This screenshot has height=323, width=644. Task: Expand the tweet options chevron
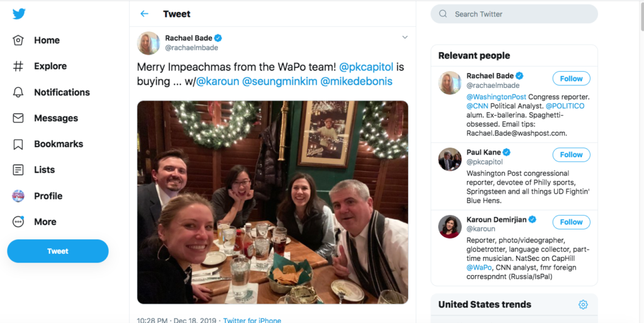click(x=404, y=38)
